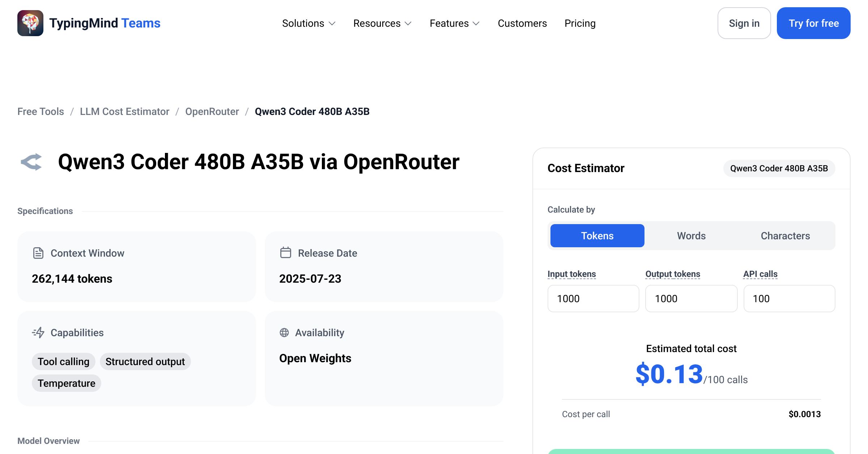Click the Open Weights availability value
Viewport: 868px width, 454px height.
pyautogui.click(x=315, y=358)
